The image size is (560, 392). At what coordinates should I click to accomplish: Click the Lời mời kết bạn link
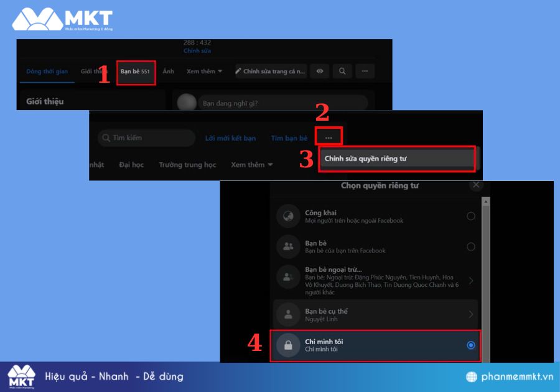tap(230, 138)
